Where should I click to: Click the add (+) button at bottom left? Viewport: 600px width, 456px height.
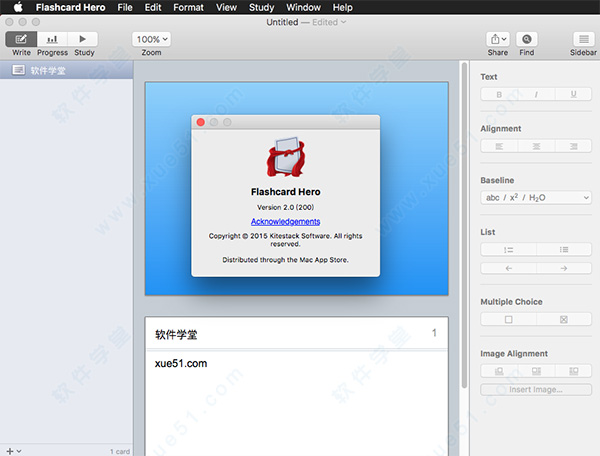[x=10, y=451]
